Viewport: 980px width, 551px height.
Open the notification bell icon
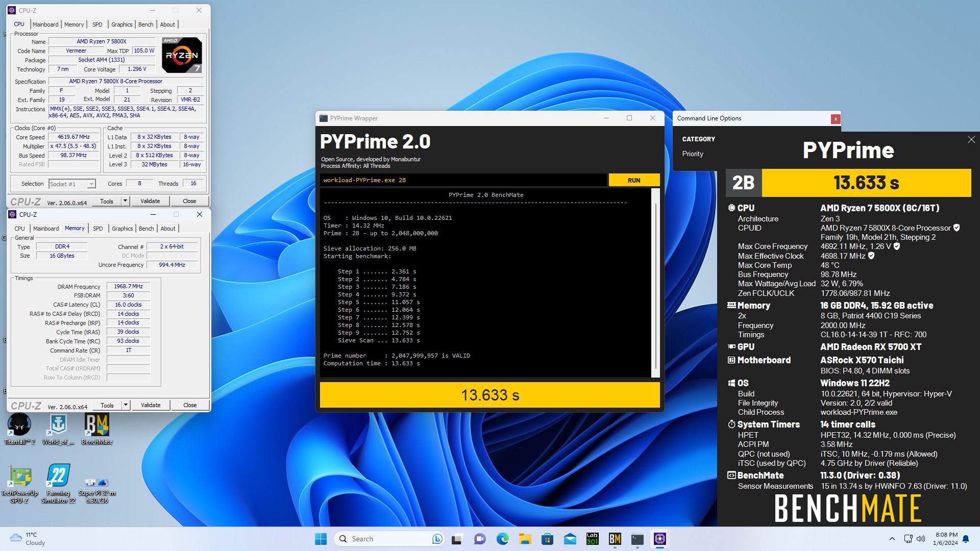click(966, 539)
